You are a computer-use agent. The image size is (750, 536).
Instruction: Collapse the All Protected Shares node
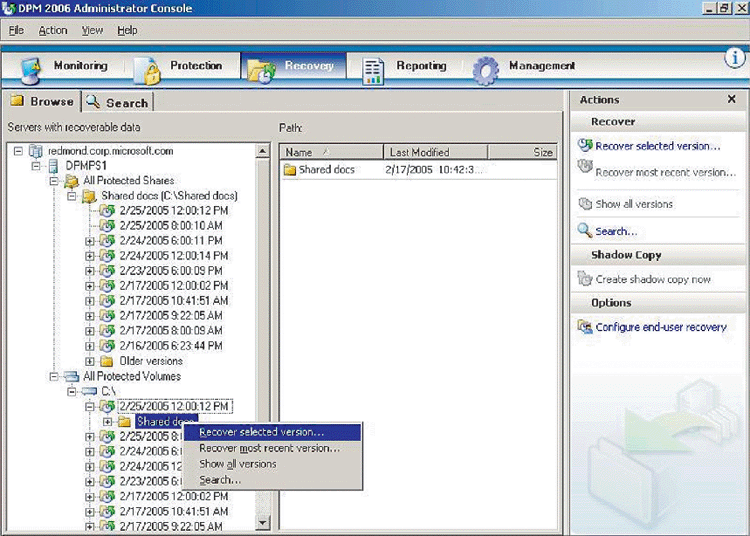coord(54,181)
